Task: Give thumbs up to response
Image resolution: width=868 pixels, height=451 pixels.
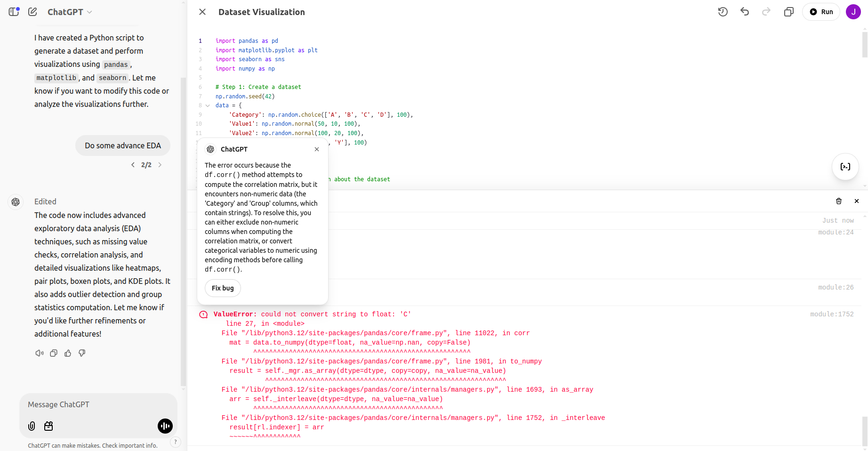Action: pos(68,353)
